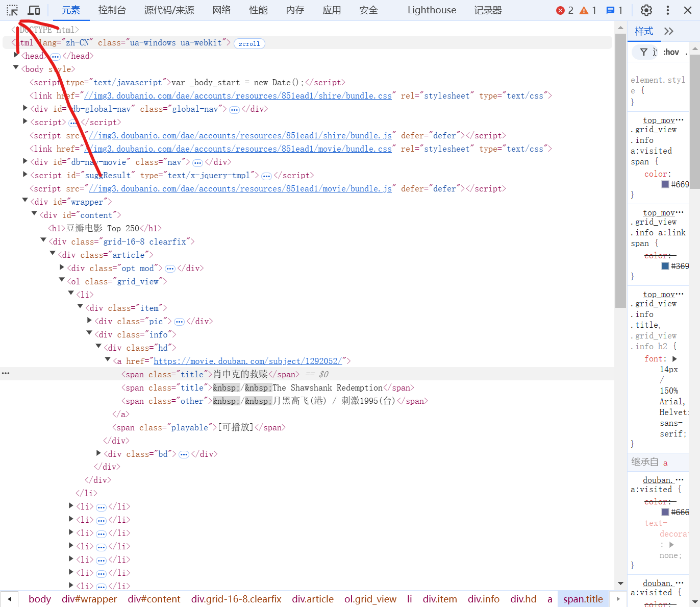Select the h1 "豆瓣电影 Top 250" row
The width and height of the screenshot is (700, 607).
306,229
